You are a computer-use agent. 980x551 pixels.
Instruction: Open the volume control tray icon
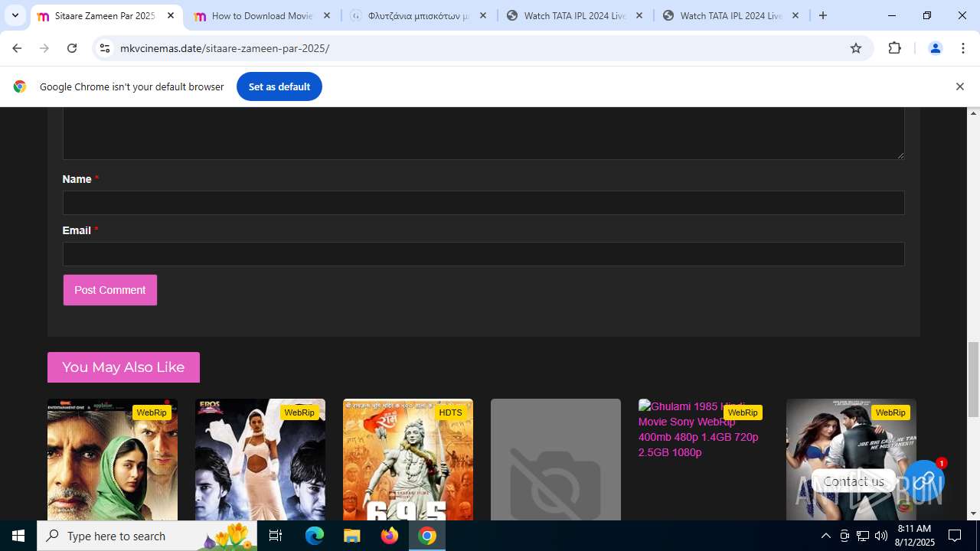click(x=880, y=536)
